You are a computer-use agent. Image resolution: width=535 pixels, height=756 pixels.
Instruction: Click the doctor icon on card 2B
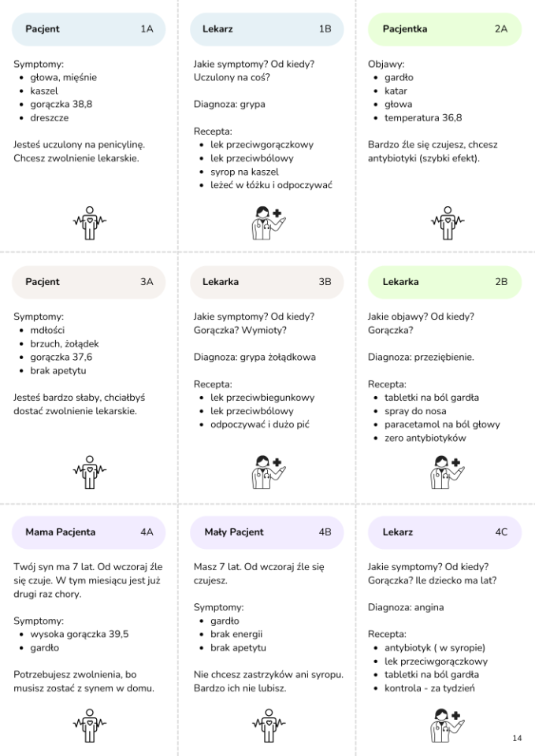(447, 472)
